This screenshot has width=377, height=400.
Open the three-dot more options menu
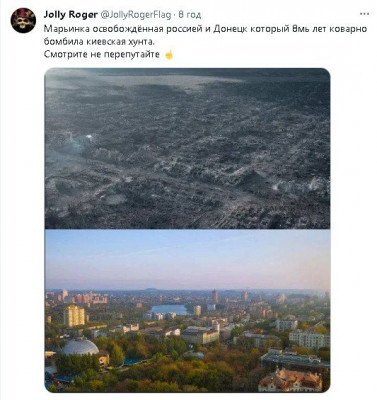(364, 14)
